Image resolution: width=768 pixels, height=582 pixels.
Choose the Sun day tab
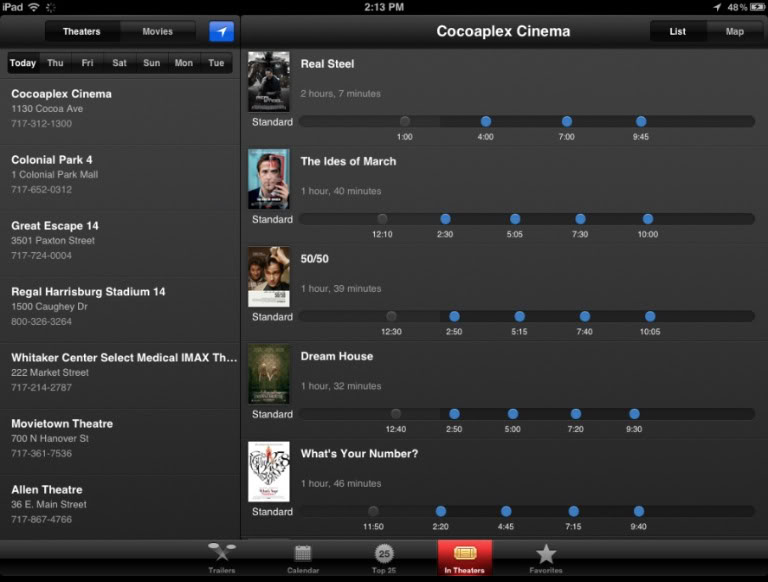(152, 63)
